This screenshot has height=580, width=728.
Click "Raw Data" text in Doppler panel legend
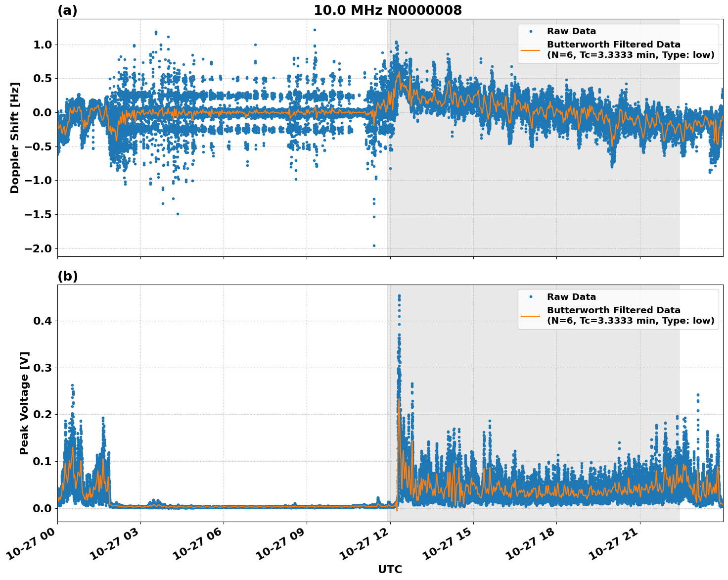tap(571, 32)
